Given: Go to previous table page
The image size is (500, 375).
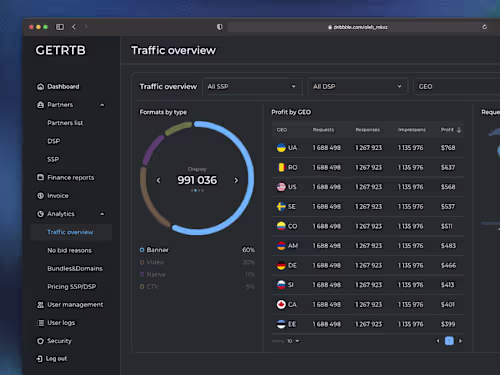Looking at the screenshot, I should 438,341.
